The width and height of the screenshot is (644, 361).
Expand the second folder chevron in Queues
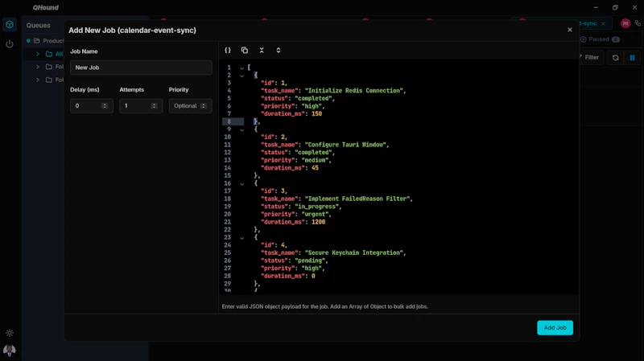pos(38,67)
